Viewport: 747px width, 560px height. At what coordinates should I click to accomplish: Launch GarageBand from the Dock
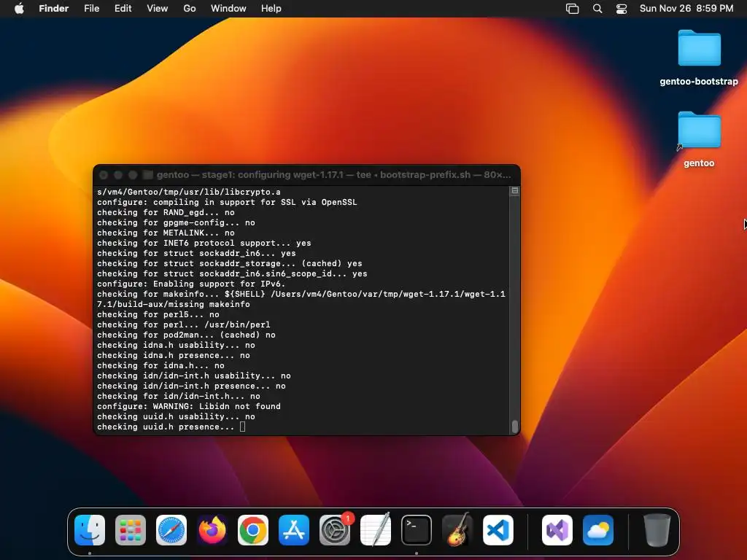[x=457, y=529]
